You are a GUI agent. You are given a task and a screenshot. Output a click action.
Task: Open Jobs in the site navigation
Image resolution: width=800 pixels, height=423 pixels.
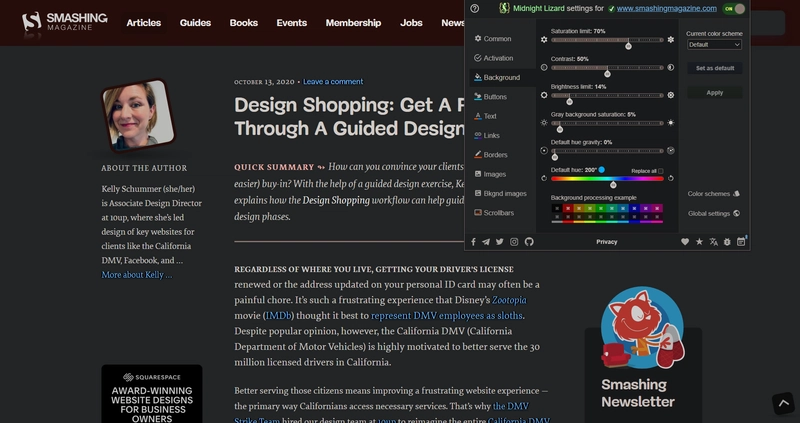click(411, 23)
